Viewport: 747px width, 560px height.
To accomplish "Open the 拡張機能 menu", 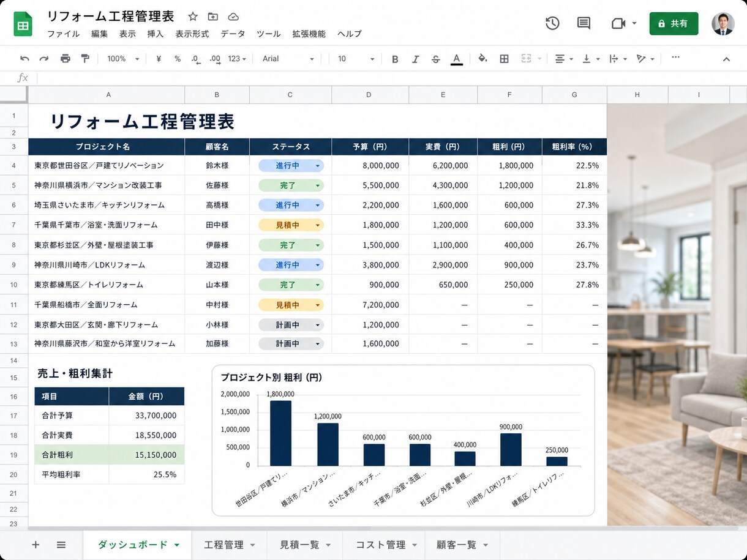I will pos(309,34).
